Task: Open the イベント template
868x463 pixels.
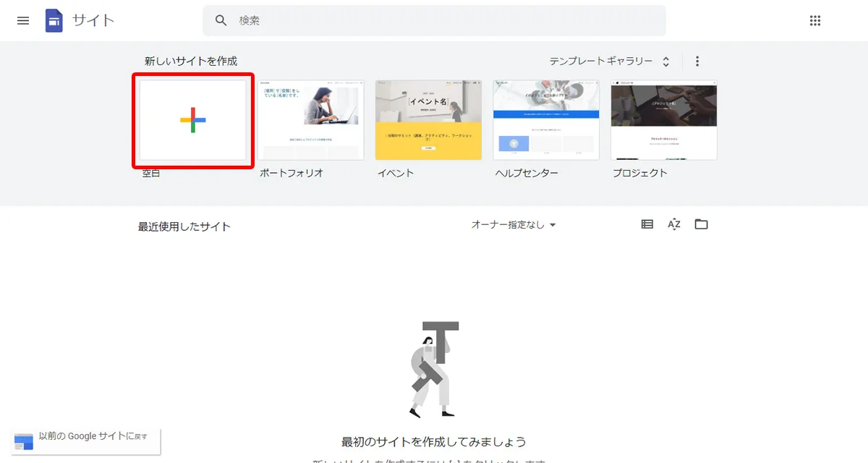Action: 428,119
